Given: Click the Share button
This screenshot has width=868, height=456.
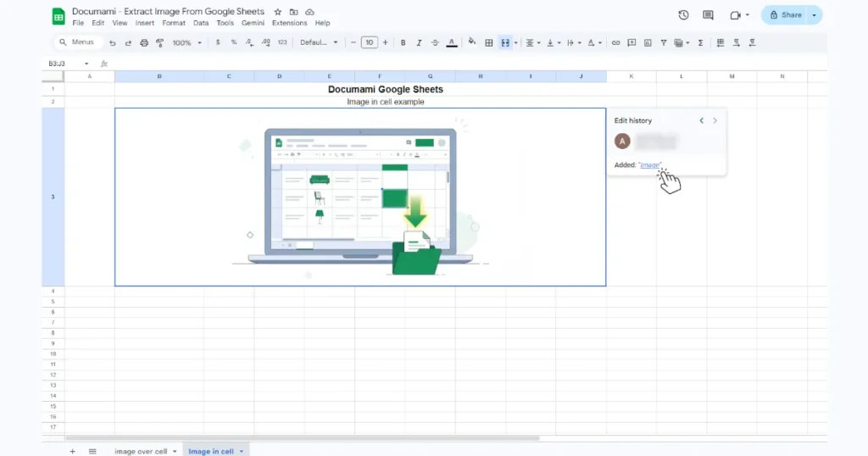Looking at the screenshot, I should point(786,15).
